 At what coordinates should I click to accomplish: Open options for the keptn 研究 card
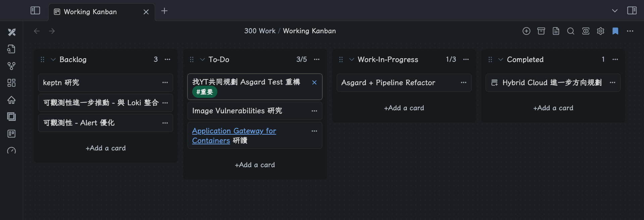[x=165, y=82]
